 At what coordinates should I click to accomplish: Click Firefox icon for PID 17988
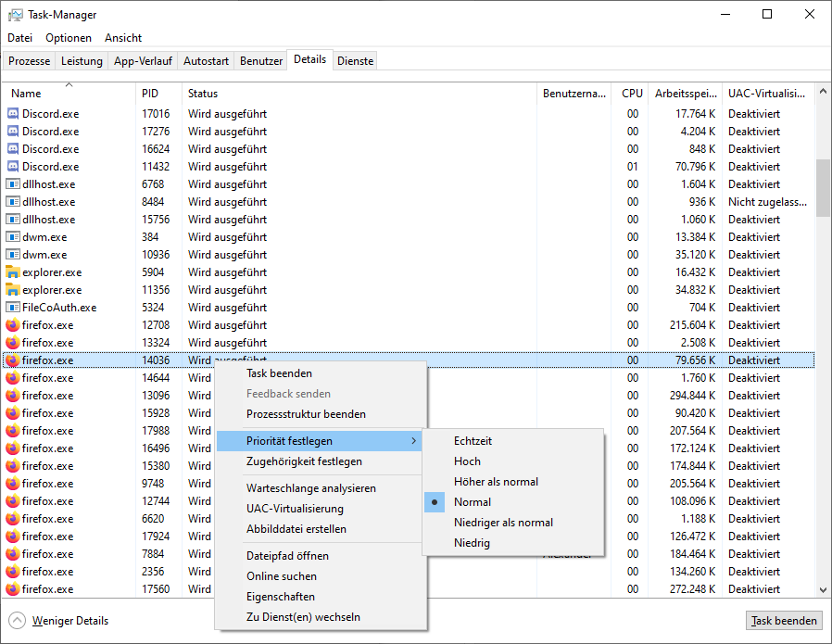[13, 430]
